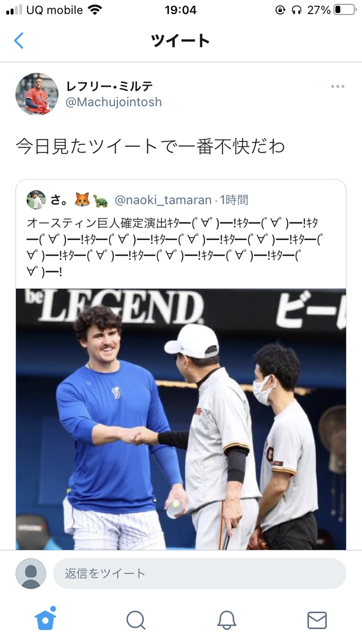Tap the 19:04 clock in status bar
Screen dimensions: 362x644
point(180,10)
